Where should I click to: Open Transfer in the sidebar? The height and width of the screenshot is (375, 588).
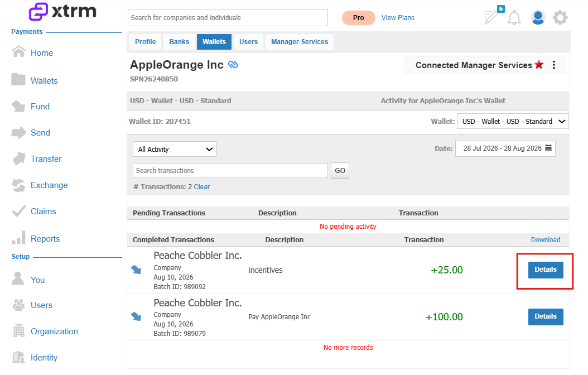coord(46,159)
